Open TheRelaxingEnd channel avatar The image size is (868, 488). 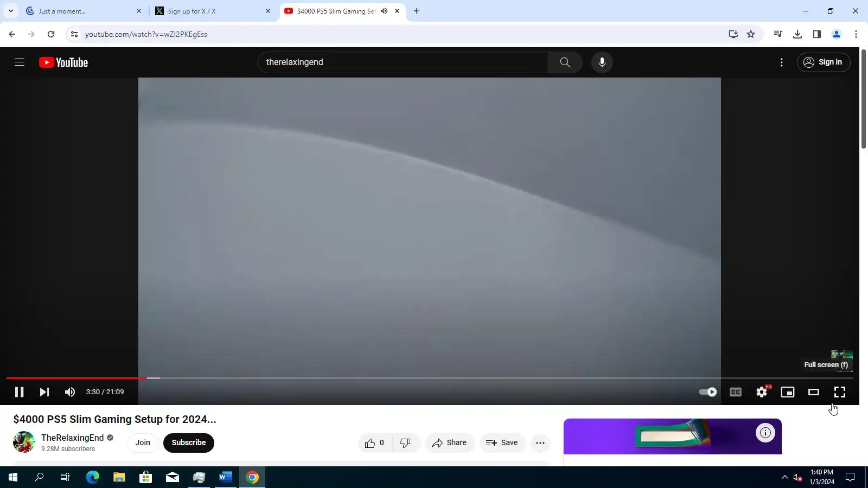pyautogui.click(x=24, y=442)
